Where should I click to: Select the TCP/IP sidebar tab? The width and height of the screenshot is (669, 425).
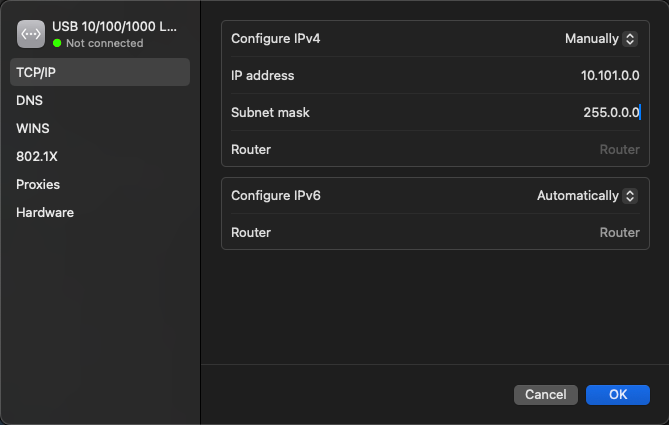pos(100,72)
